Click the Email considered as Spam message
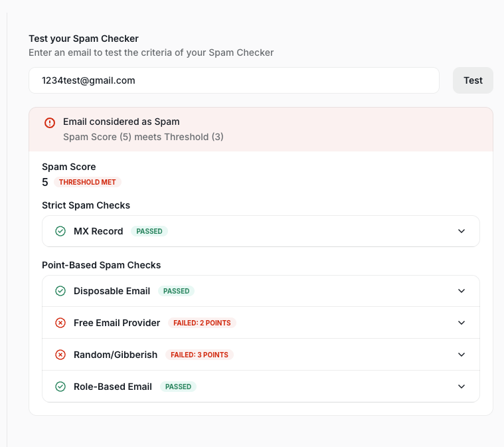 [122, 122]
